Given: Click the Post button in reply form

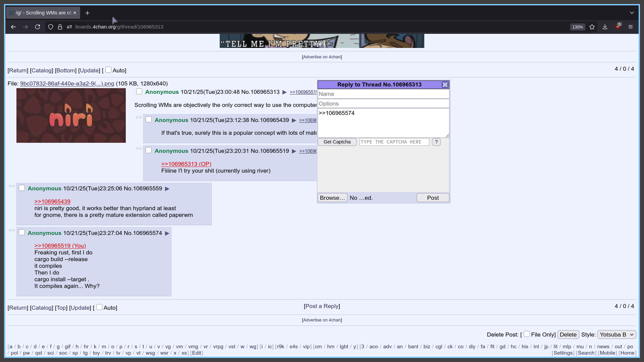Looking at the screenshot, I should coord(433,198).
